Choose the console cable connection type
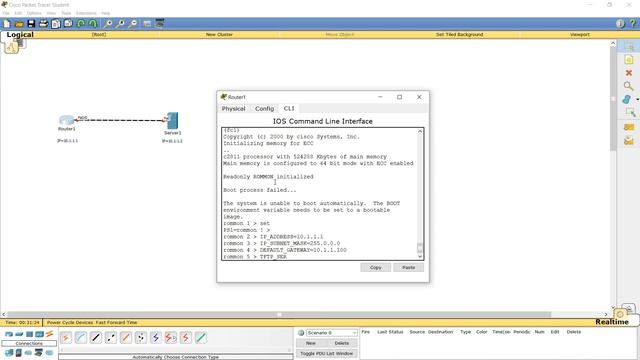The width and height of the screenshot is (640, 360). [81, 338]
